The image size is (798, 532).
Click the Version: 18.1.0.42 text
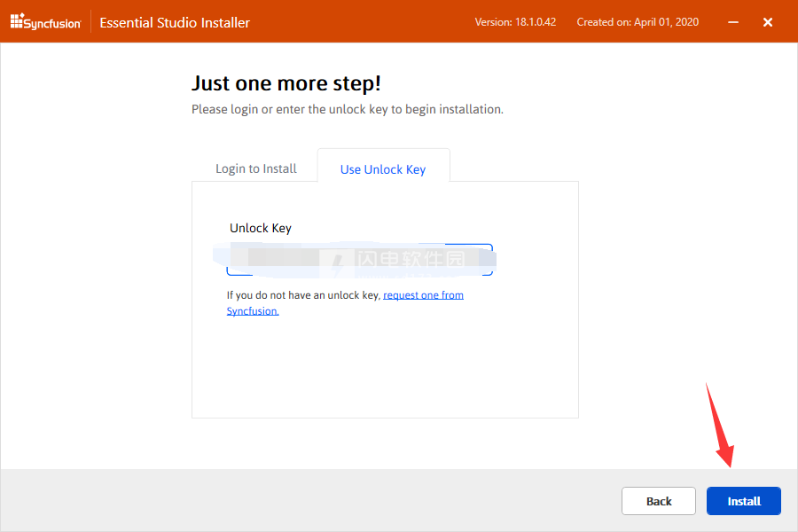515,22
